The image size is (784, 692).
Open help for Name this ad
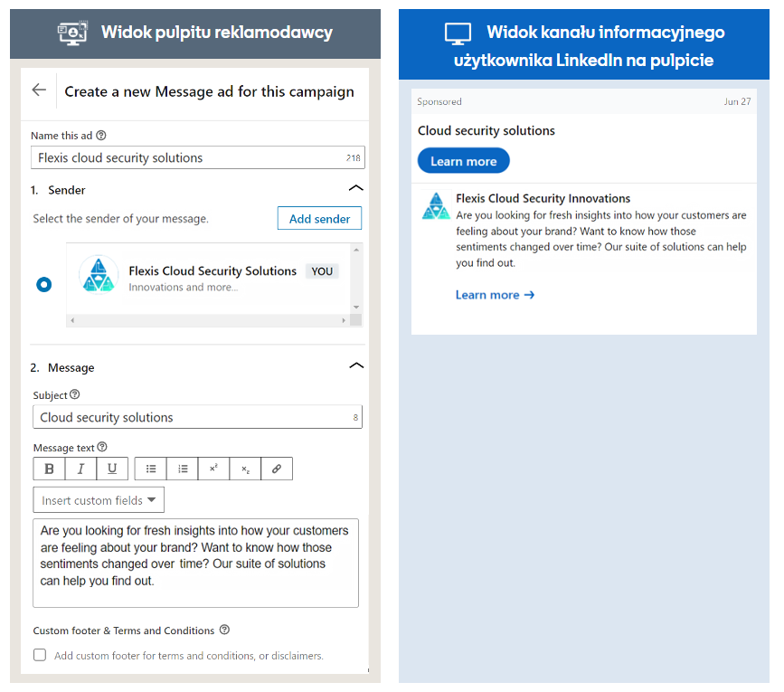101,136
